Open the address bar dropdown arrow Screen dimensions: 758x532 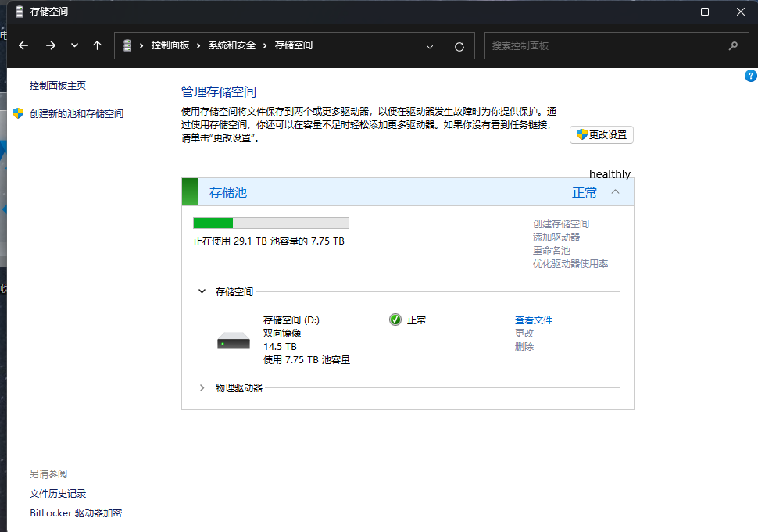(x=430, y=46)
